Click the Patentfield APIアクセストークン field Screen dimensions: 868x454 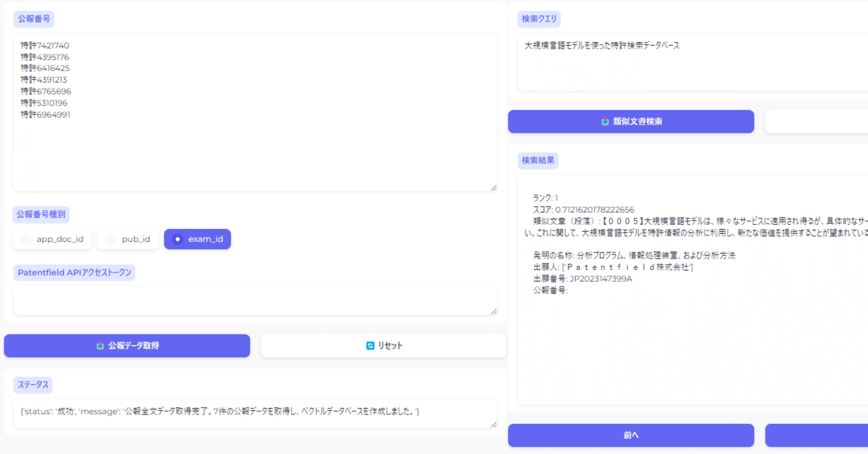(x=253, y=301)
